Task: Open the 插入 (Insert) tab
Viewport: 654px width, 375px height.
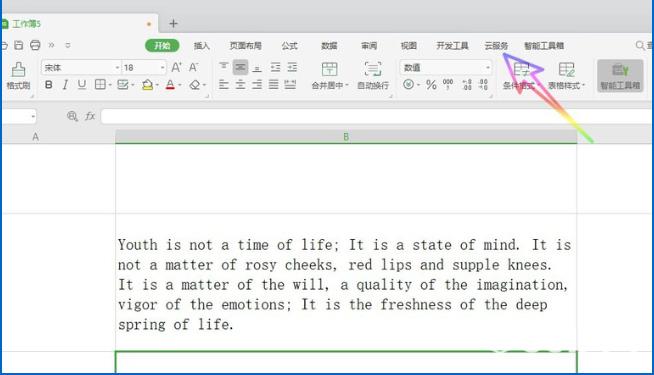Action: (x=201, y=46)
